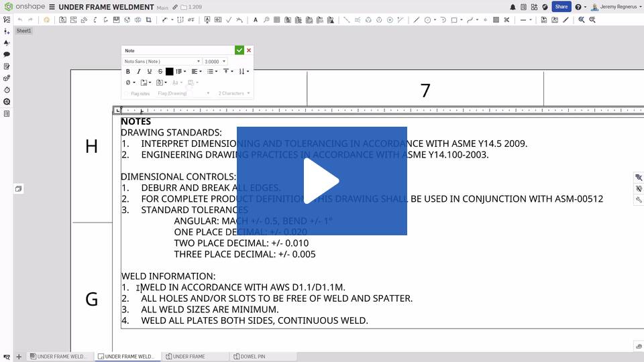Select the geometric tolerance tool

217,19
